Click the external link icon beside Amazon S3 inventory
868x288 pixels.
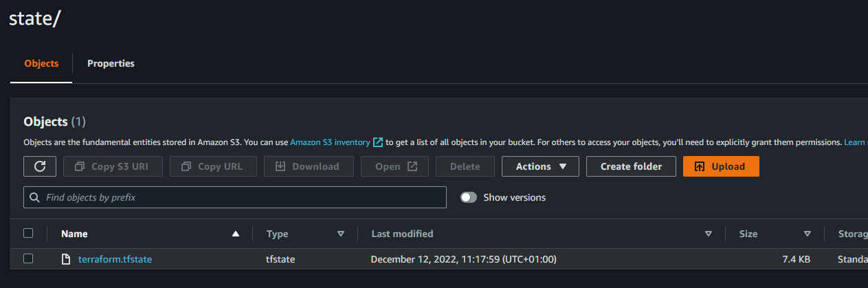point(377,142)
